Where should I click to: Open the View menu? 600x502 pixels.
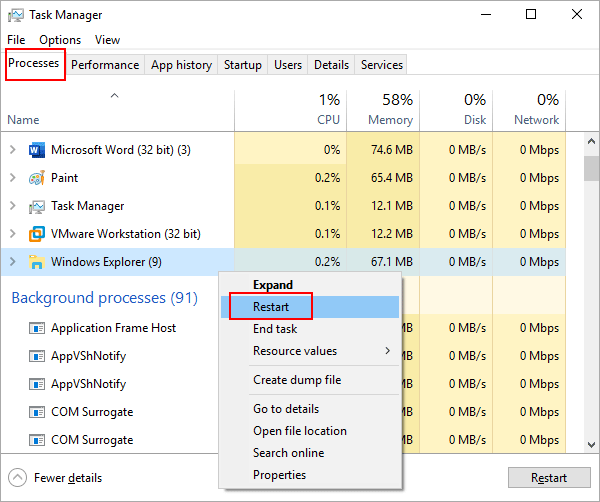click(108, 40)
